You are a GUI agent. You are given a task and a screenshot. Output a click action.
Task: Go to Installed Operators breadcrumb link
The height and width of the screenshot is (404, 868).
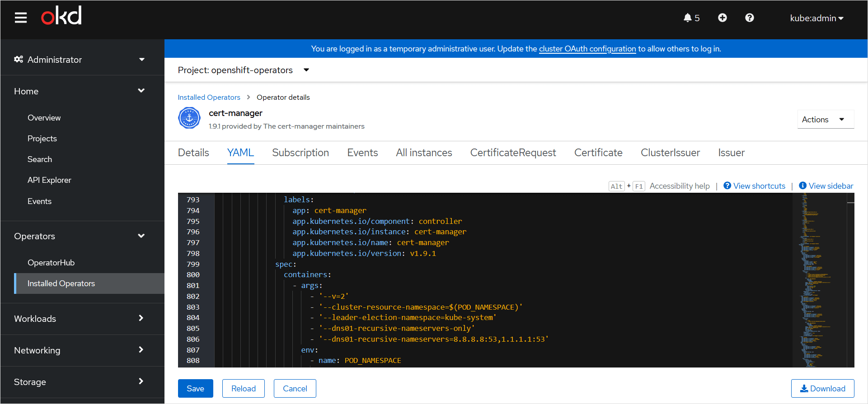click(x=209, y=97)
